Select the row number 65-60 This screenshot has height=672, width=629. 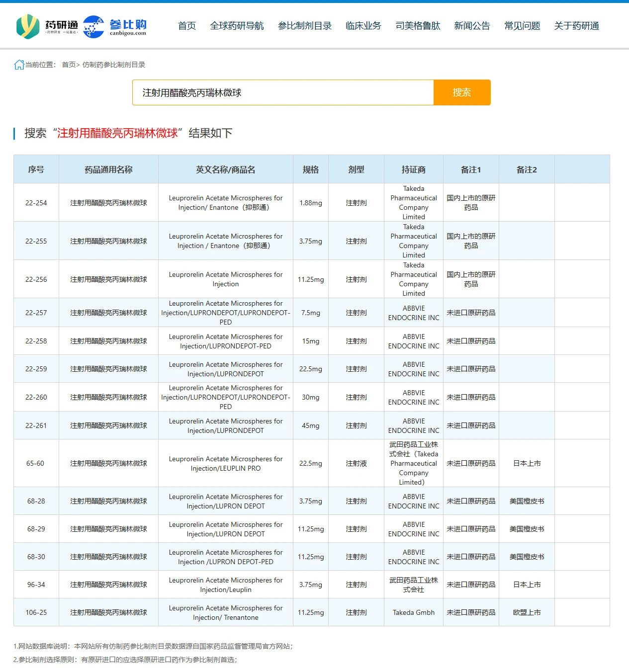click(x=35, y=463)
